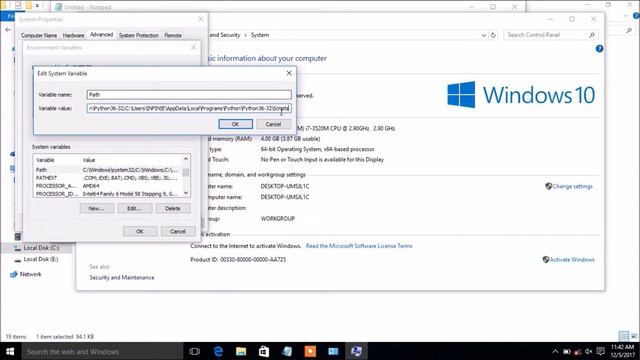
Task: Click New... under System variables
Action: (96, 208)
